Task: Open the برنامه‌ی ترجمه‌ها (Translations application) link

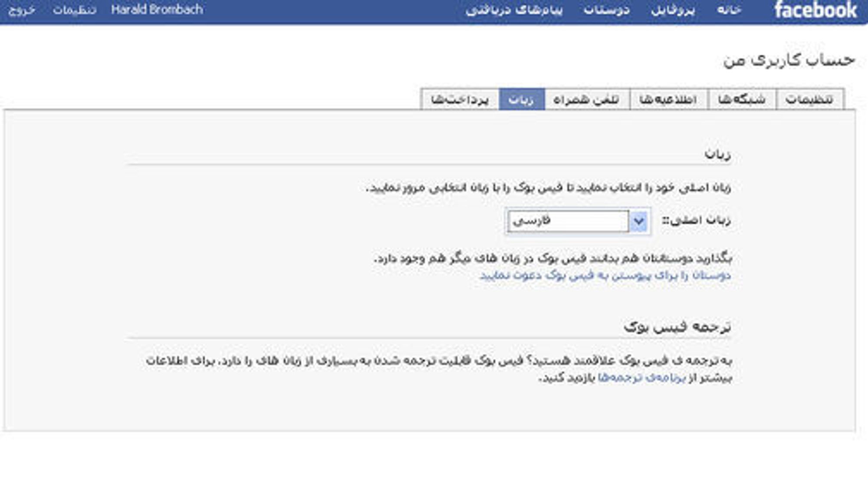Action: click(641, 378)
